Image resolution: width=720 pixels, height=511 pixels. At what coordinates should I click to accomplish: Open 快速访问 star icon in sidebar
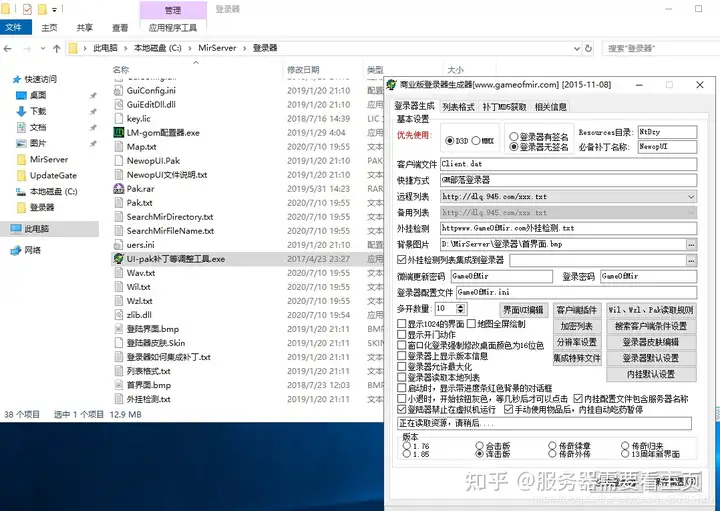click(x=17, y=79)
